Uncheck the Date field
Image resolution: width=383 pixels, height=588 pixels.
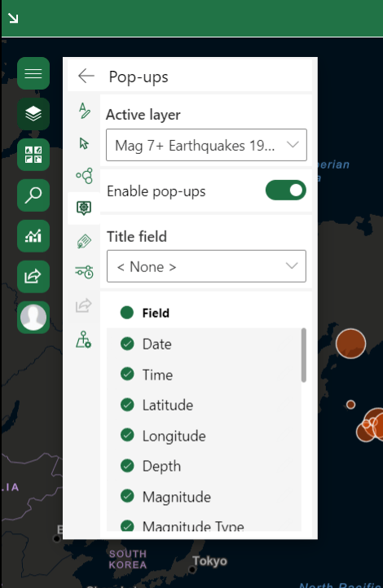[x=127, y=344]
